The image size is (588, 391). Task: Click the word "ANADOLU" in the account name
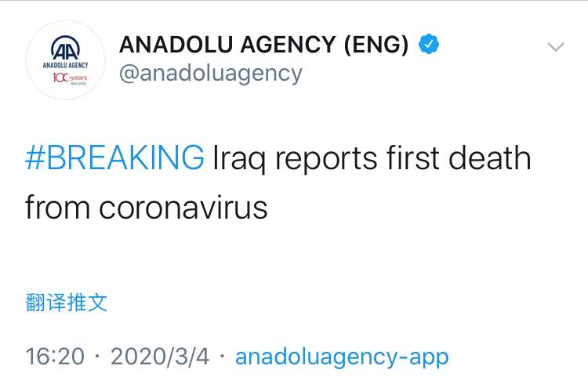(x=168, y=45)
